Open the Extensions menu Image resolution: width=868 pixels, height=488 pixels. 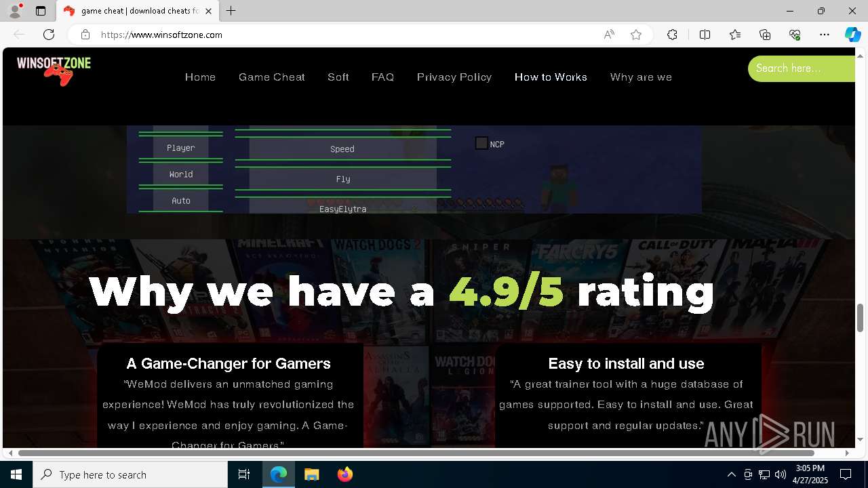tap(672, 35)
